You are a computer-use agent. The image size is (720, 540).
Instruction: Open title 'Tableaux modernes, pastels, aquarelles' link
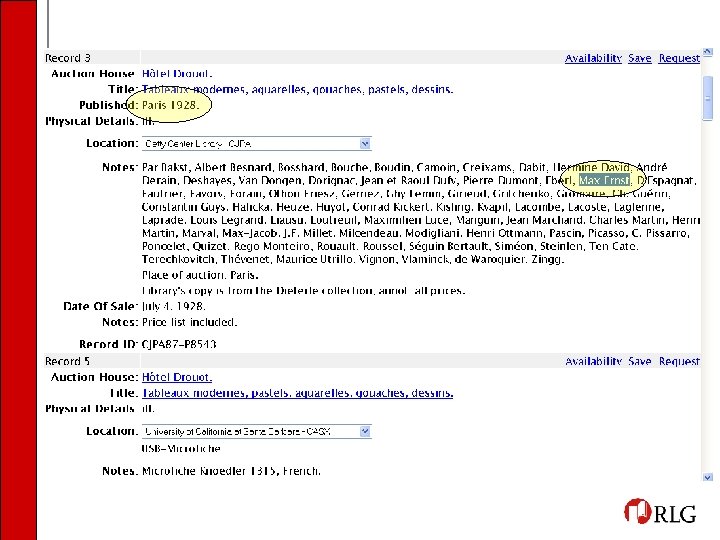pos(297,393)
